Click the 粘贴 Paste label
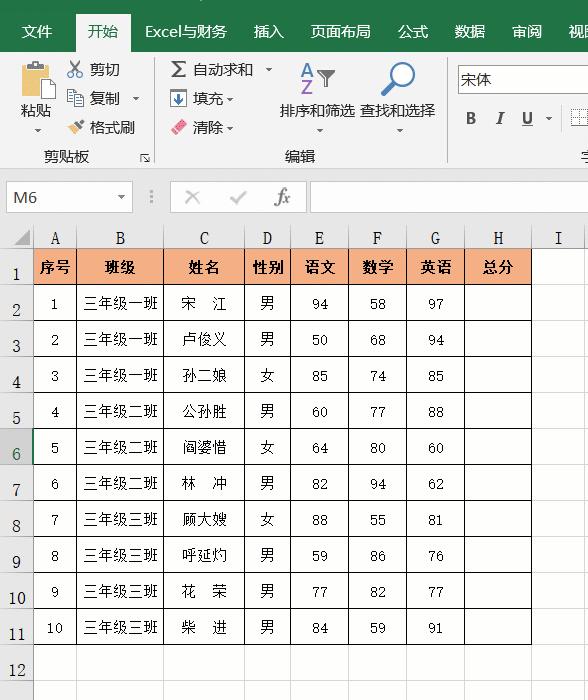This screenshot has height=700, width=588. click(36, 110)
